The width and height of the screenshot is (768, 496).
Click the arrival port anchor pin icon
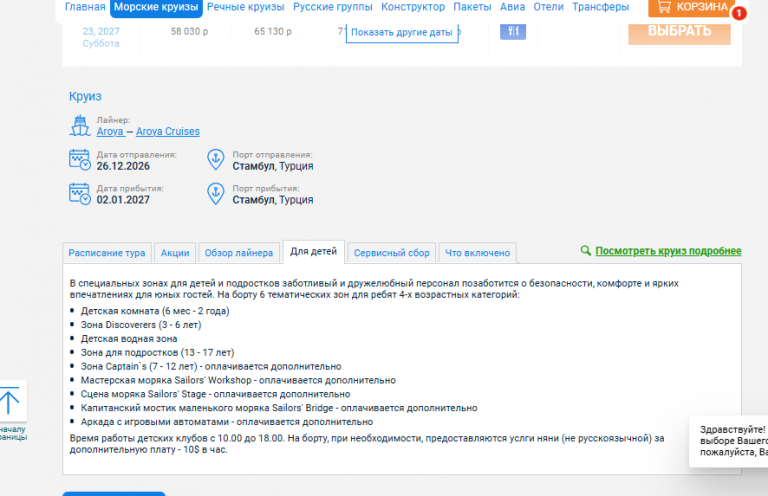point(216,194)
